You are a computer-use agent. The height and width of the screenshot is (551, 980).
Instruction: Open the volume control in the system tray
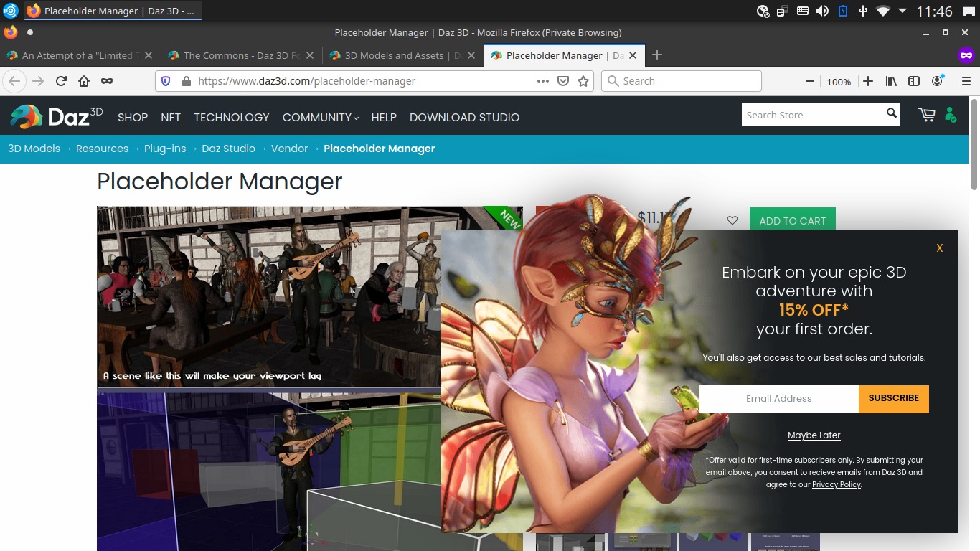[822, 11]
